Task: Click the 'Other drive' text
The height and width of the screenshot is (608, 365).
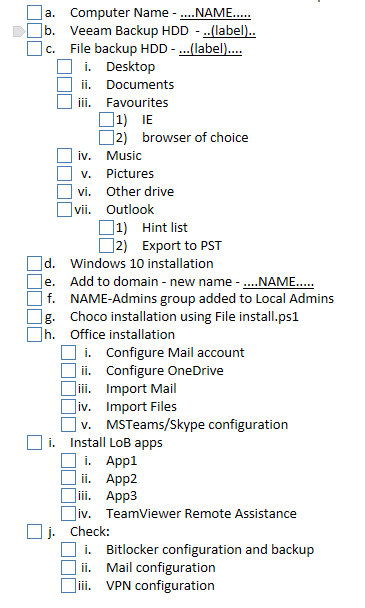Action: [140, 192]
